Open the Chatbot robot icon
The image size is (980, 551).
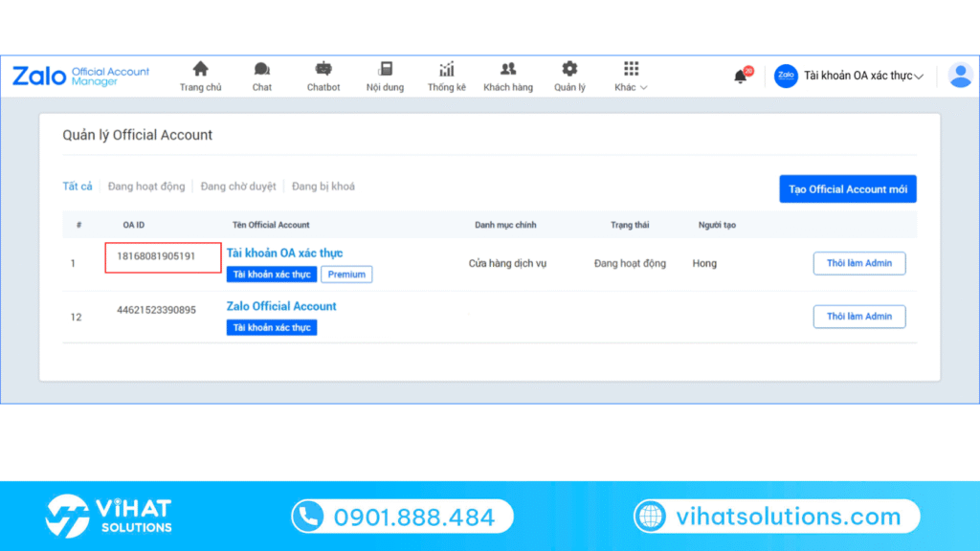[323, 69]
